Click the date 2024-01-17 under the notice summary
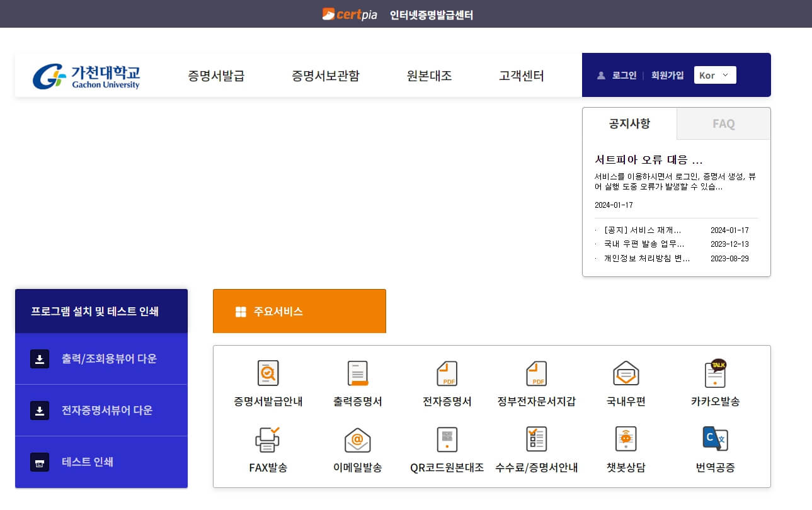The image size is (812, 510). [x=614, y=205]
